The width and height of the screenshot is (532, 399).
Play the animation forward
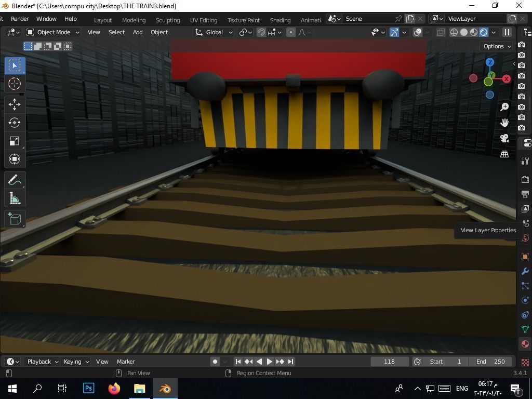pyautogui.click(x=270, y=362)
